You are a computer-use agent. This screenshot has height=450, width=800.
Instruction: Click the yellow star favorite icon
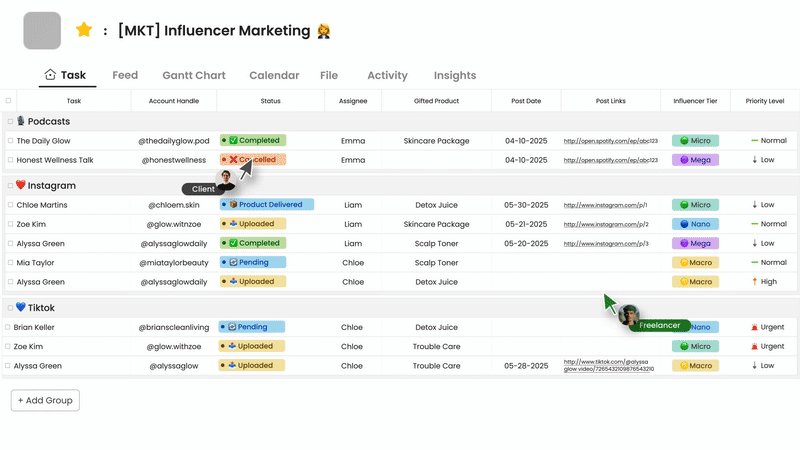[x=84, y=31]
